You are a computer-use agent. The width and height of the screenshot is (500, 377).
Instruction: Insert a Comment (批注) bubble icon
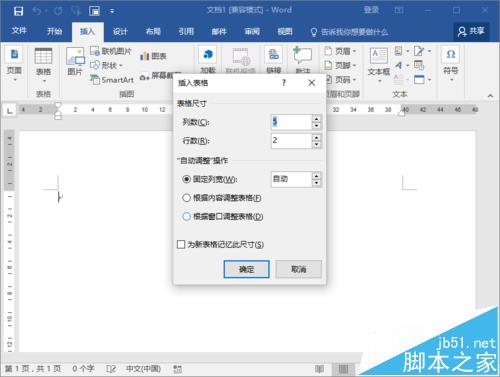(x=302, y=55)
